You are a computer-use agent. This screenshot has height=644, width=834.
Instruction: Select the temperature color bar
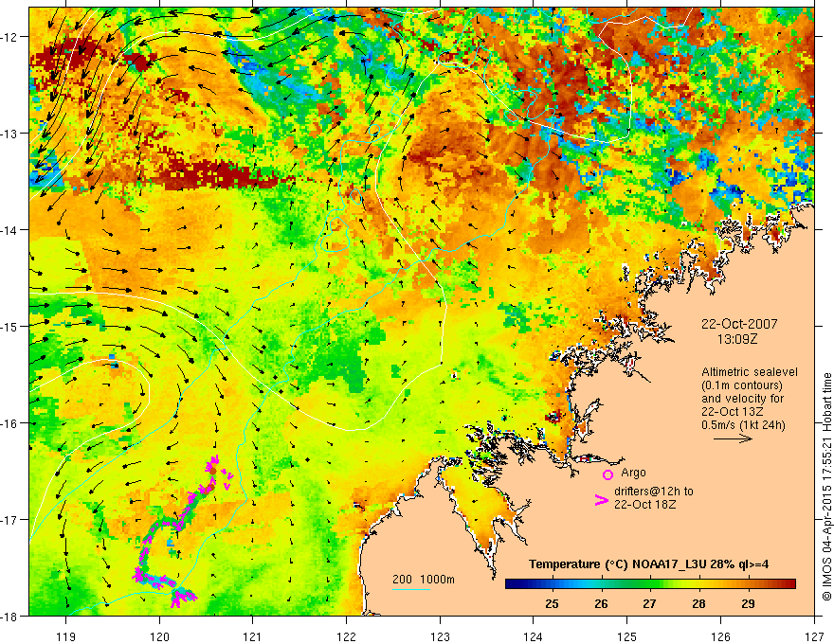point(650,584)
